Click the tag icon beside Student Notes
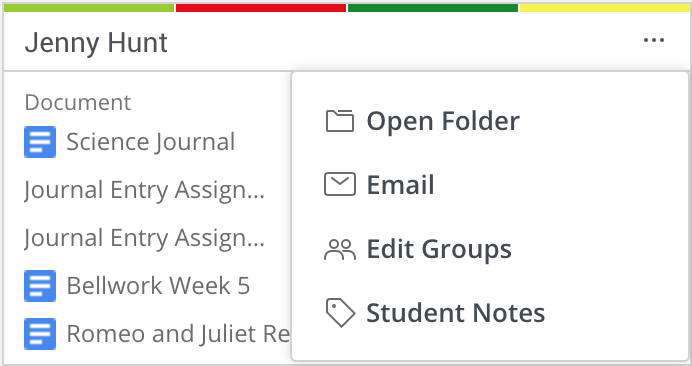Screen dimensions: 692x366 340,313
